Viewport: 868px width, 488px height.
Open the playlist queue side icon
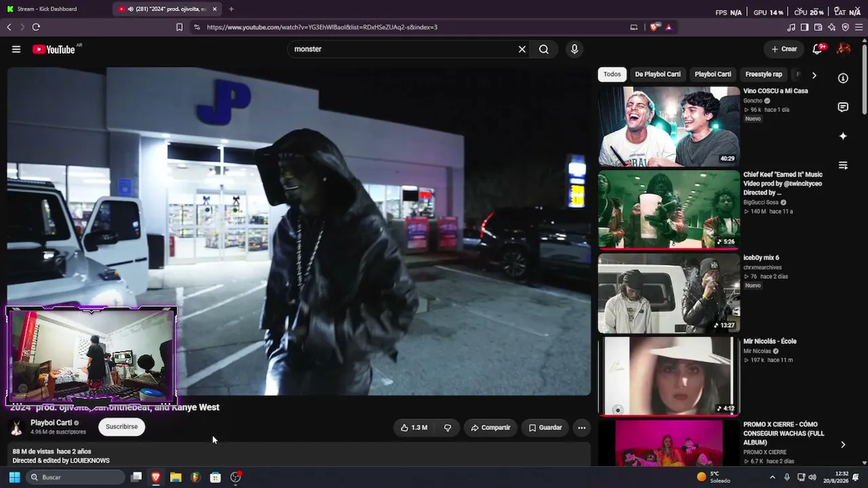click(x=843, y=165)
